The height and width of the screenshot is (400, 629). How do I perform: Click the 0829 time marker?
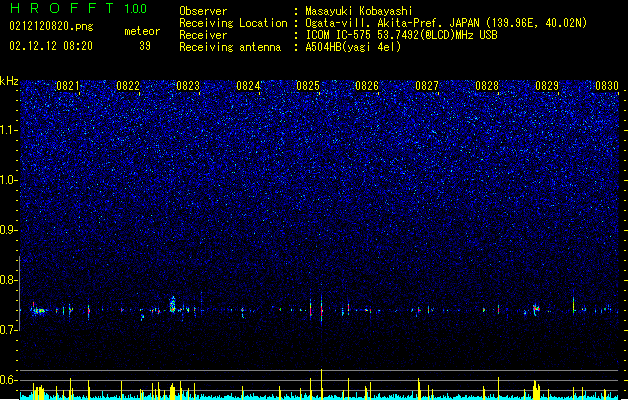(x=547, y=86)
